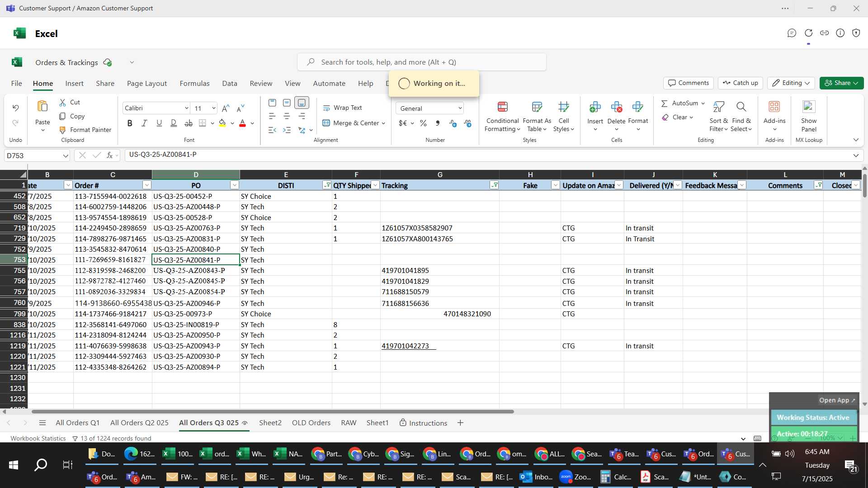868x488 pixels.
Task: Click the increase decimal icon
Action: (x=453, y=123)
